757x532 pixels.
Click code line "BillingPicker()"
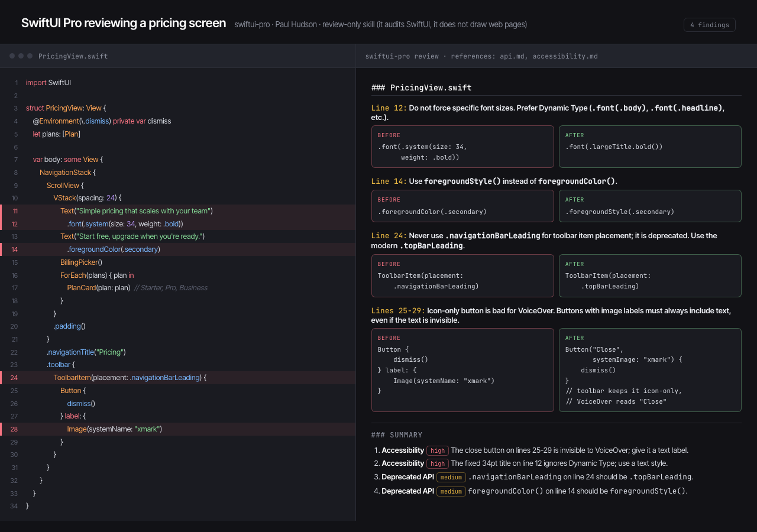tap(82, 262)
